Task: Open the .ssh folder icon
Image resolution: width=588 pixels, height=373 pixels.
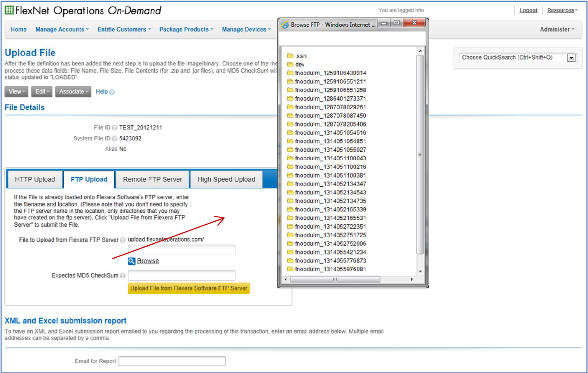Action: 290,56
